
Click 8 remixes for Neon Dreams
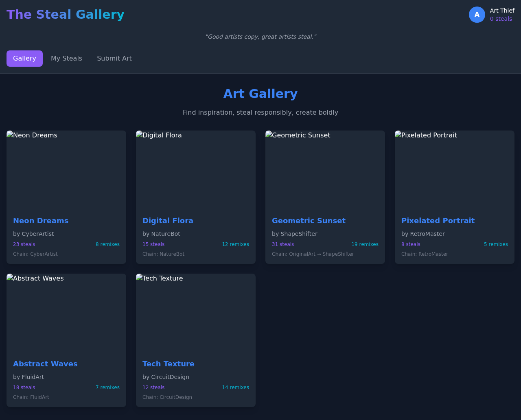point(107,244)
